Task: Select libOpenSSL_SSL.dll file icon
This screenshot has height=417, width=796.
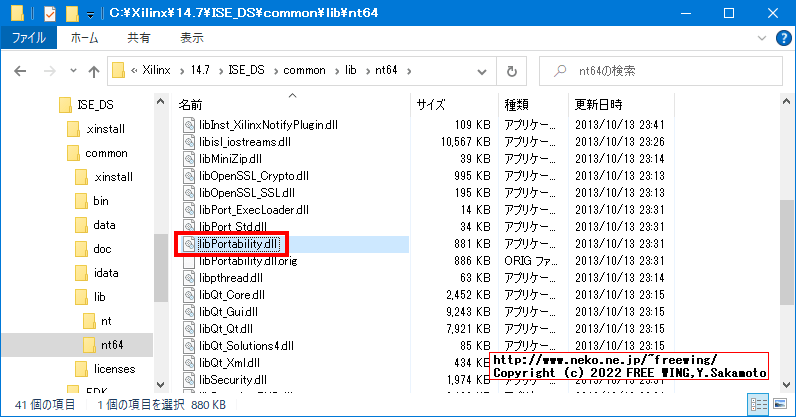Action: (189, 193)
